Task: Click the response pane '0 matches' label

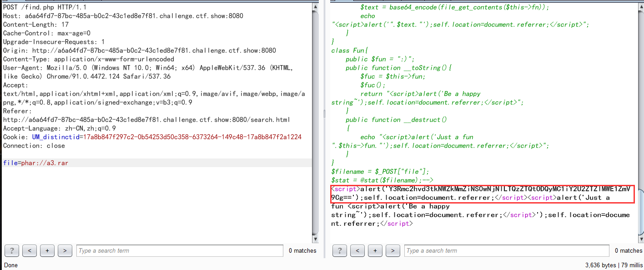Action: pos(629,250)
